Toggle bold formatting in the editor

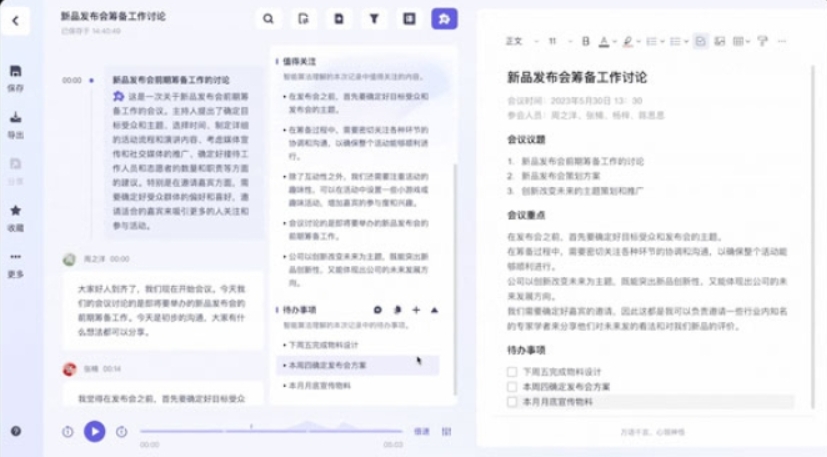(x=585, y=41)
